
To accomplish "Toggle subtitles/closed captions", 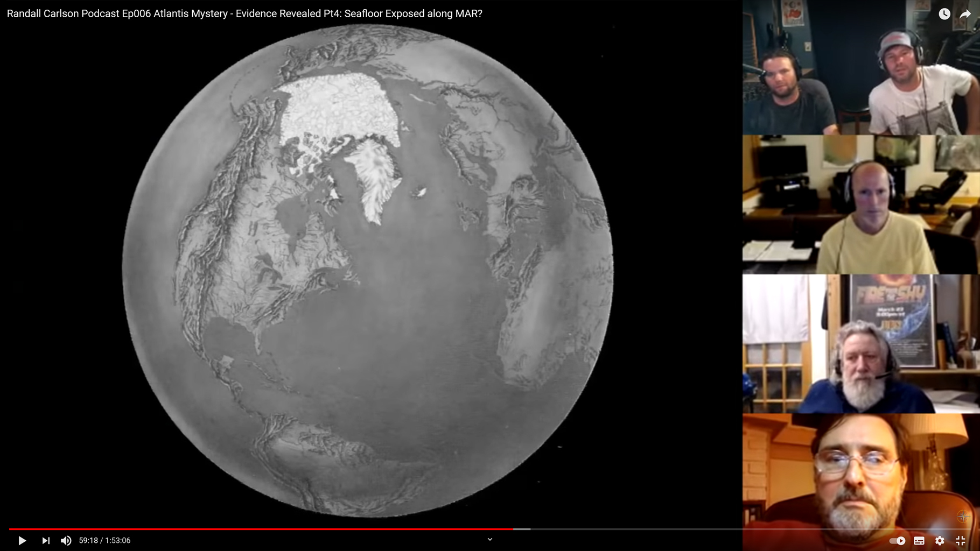I will tap(919, 541).
